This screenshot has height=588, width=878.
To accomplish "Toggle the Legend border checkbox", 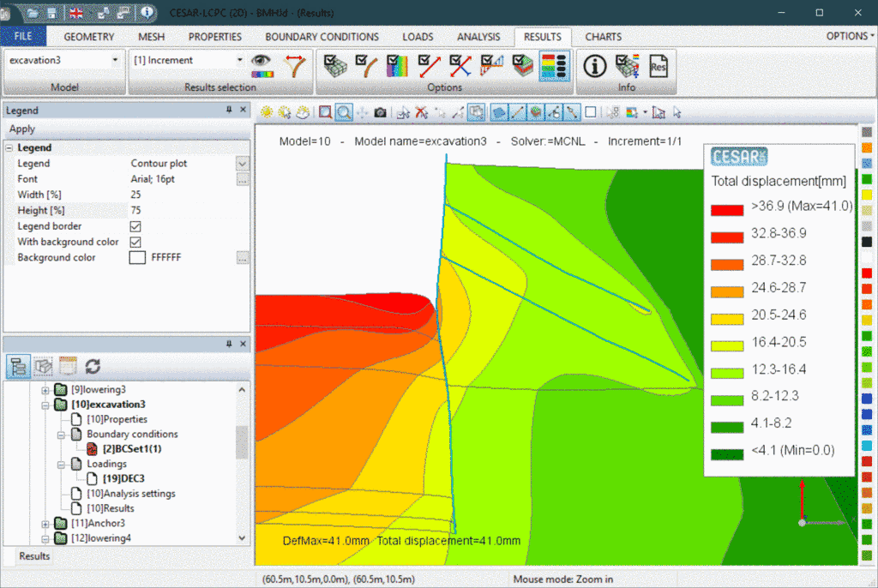I will [135, 226].
